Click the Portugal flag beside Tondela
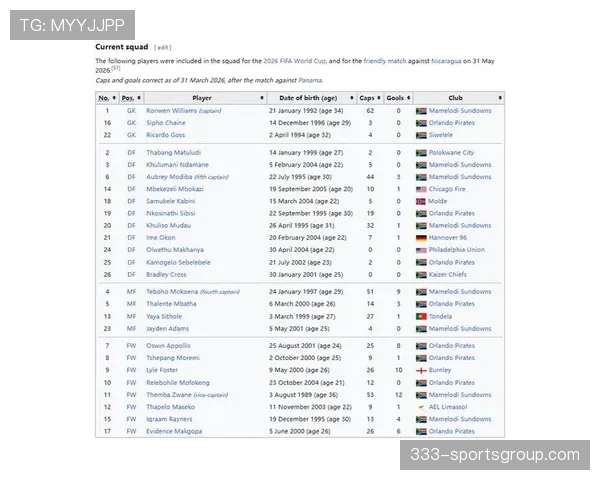The image size is (600, 480). point(421,317)
